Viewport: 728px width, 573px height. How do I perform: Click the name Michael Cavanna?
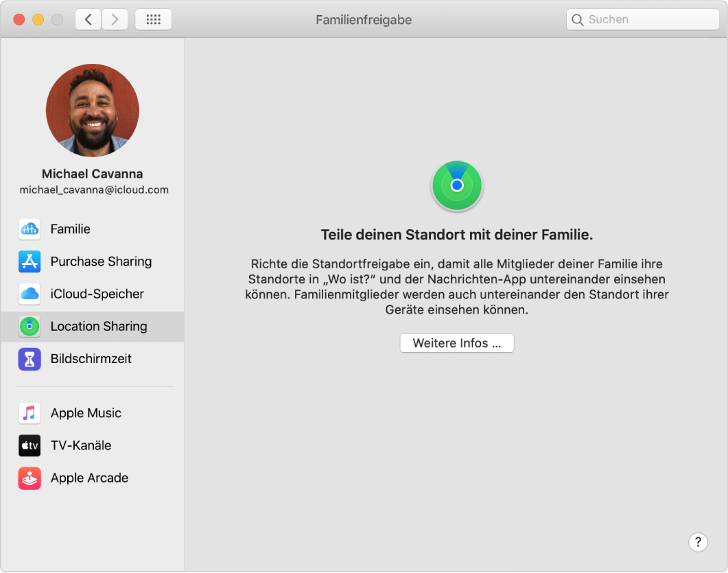point(93,174)
